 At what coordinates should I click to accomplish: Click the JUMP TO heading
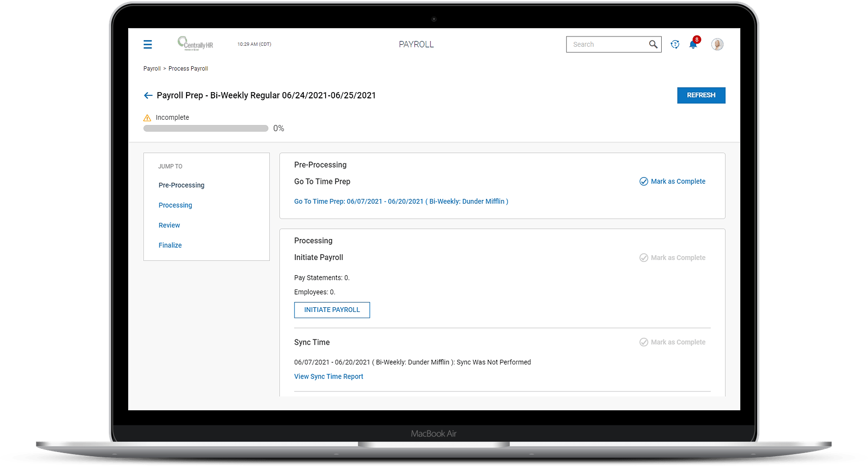[170, 167]
